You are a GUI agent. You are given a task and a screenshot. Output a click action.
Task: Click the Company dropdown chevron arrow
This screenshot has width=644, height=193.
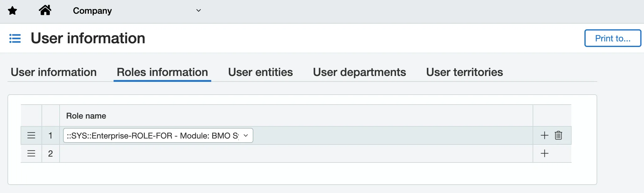pyautogui.click(x=198, y=11)
